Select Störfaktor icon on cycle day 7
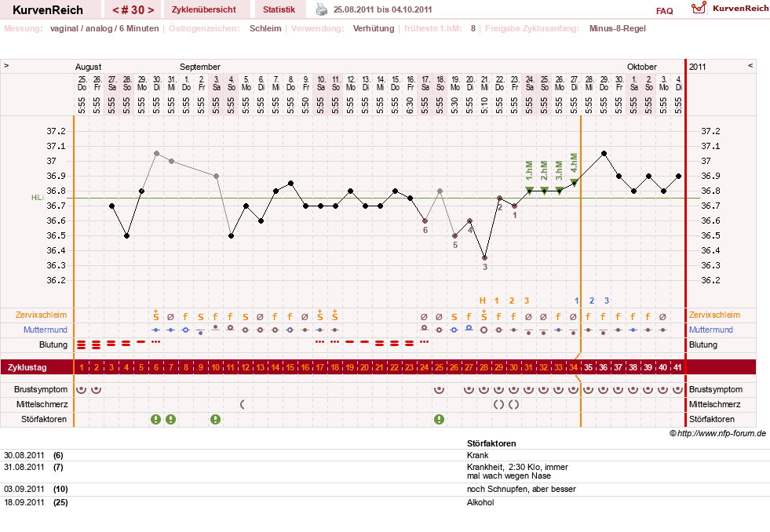Image resolution: width=770 pixels, height=532 pixels. coord(170,419)
